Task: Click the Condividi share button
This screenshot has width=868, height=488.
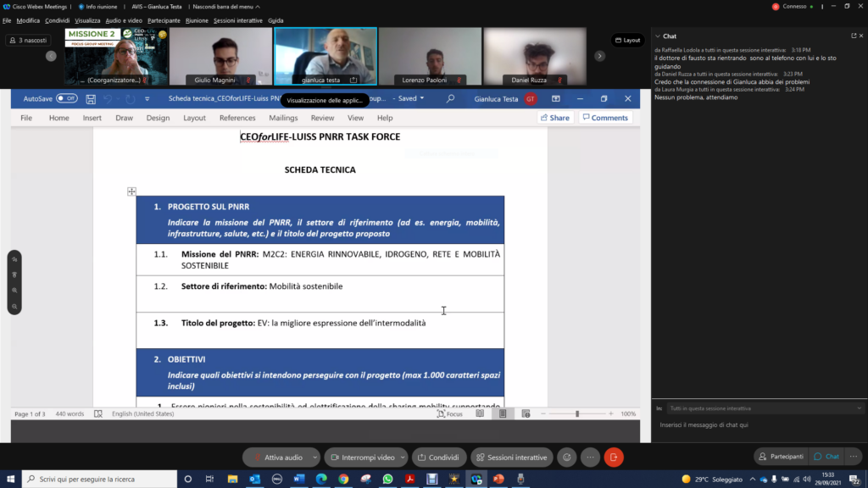Action: 439,457
